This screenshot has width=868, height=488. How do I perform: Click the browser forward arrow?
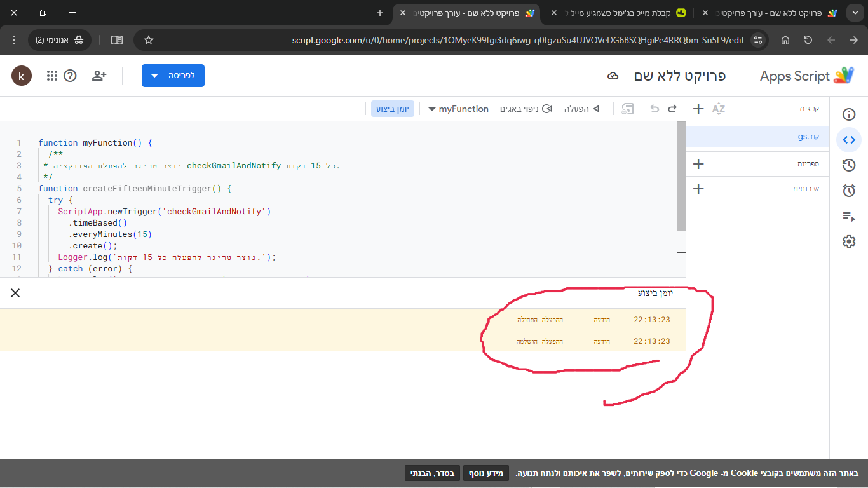(x=854, y=40)
